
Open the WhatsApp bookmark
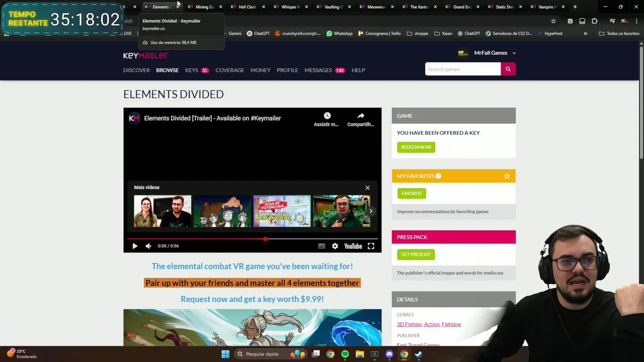click(x=340, y=34)
